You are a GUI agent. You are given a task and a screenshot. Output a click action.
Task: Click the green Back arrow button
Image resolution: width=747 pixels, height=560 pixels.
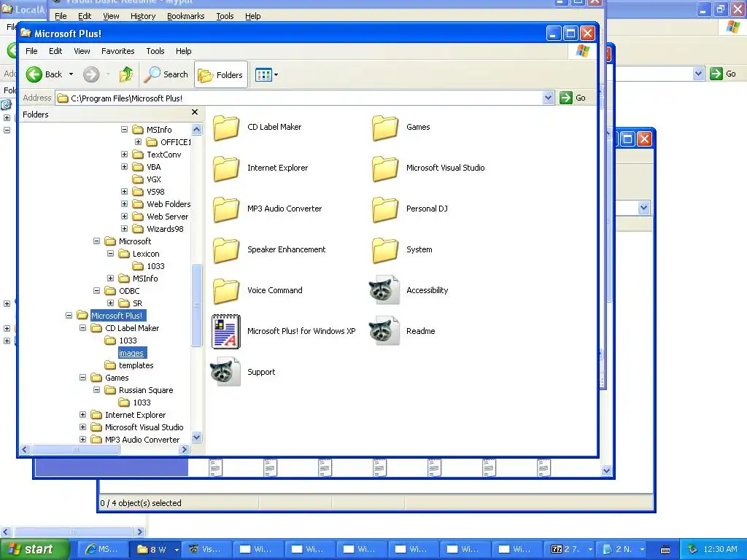pyautogui.click(x=34, y=74)
